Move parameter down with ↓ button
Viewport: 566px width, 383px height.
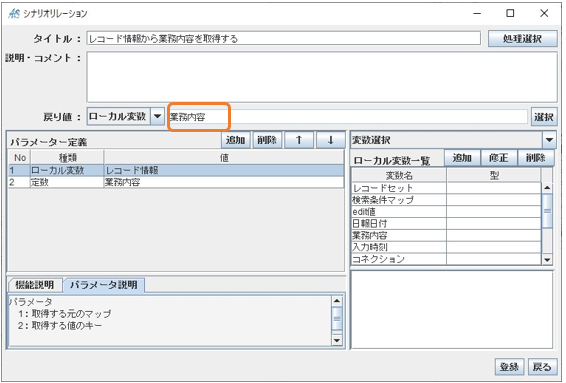[330, 140]
